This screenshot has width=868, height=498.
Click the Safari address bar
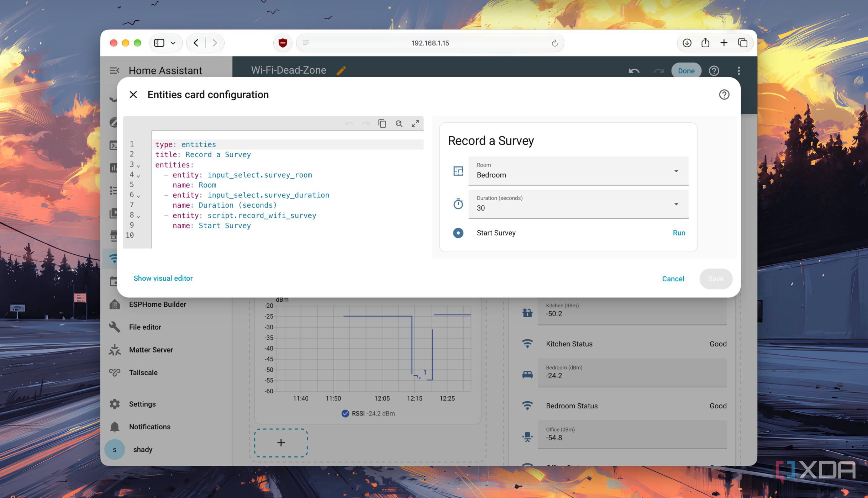coord(430,43)
